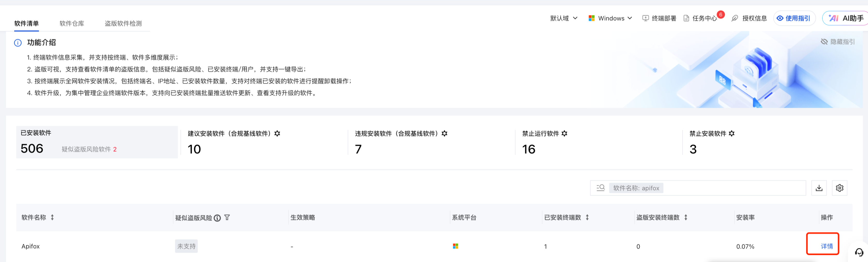Screen dimensions: 868x262
Task: Open 详情 for Apifox
Action: tap(827, 246)
